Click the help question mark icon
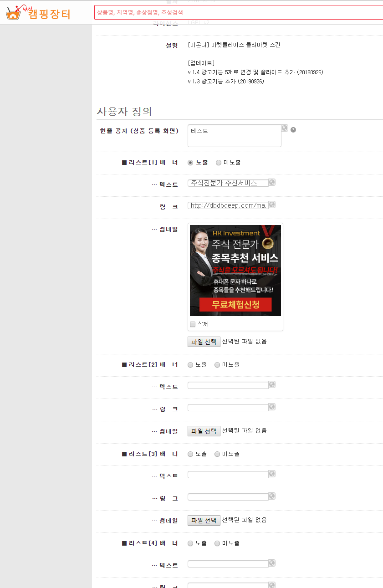 (293, 130)
